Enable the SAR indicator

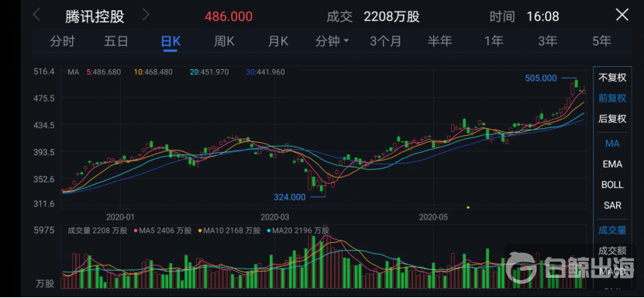(612, 205)
